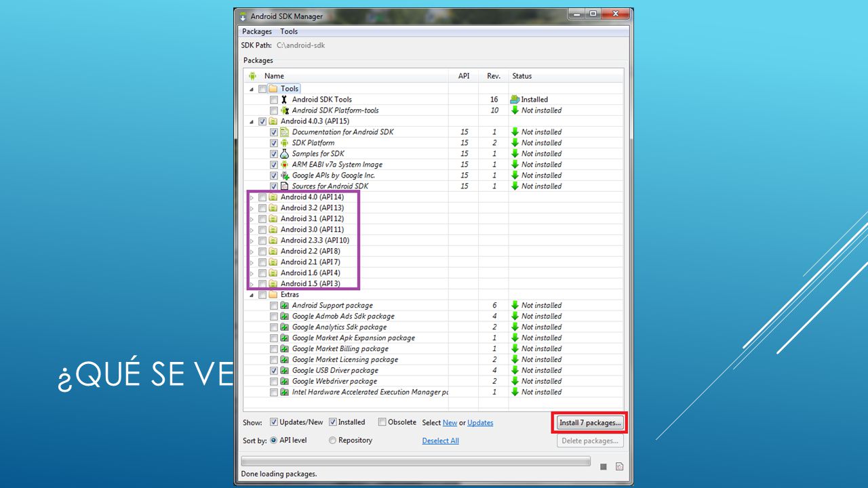This screenshot has height=488, width=868.
Task: Uncheck the Android 4.0.3 (API 15) checkbox
Action: click(x=262, y=121)
